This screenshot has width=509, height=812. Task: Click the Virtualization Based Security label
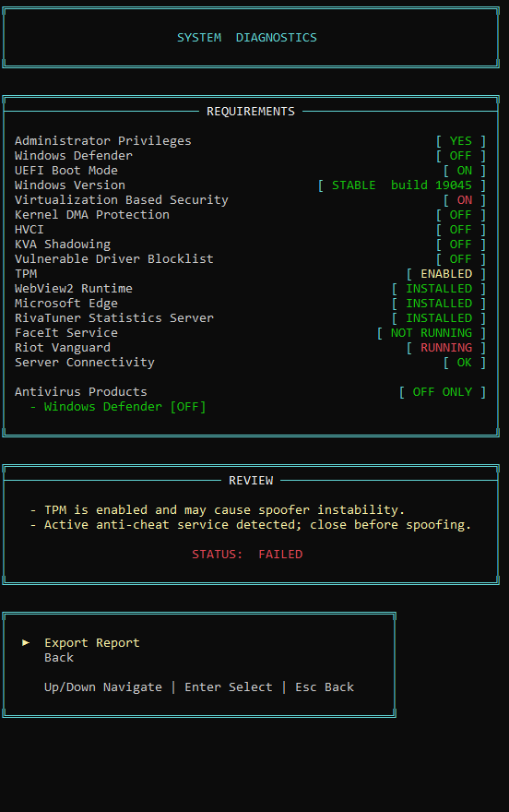[x=122, y=200]
